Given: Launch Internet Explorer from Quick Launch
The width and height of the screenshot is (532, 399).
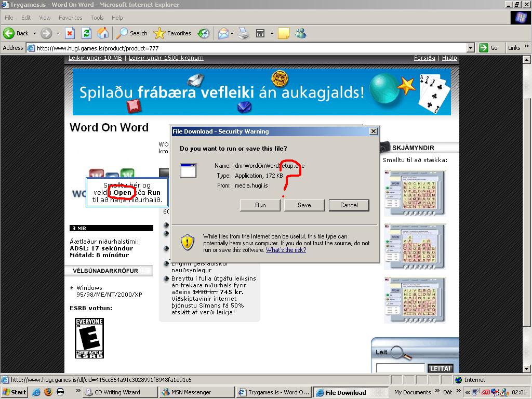Looking at the screenshot, I should click(36, 392).
